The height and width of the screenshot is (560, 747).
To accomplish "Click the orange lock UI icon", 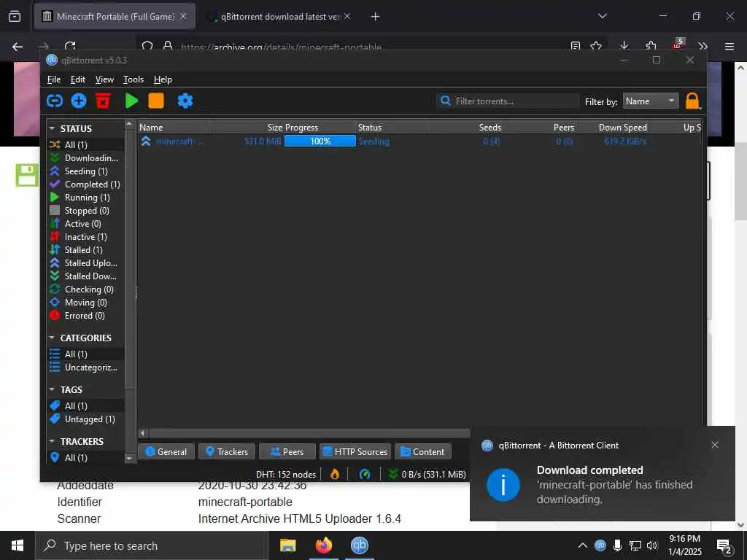I will pos(692,101).
